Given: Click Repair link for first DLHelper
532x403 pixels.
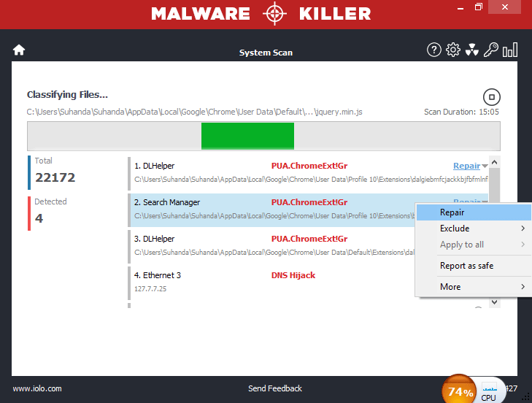Looking at the screenshot, I should click(x=466, y=166).
